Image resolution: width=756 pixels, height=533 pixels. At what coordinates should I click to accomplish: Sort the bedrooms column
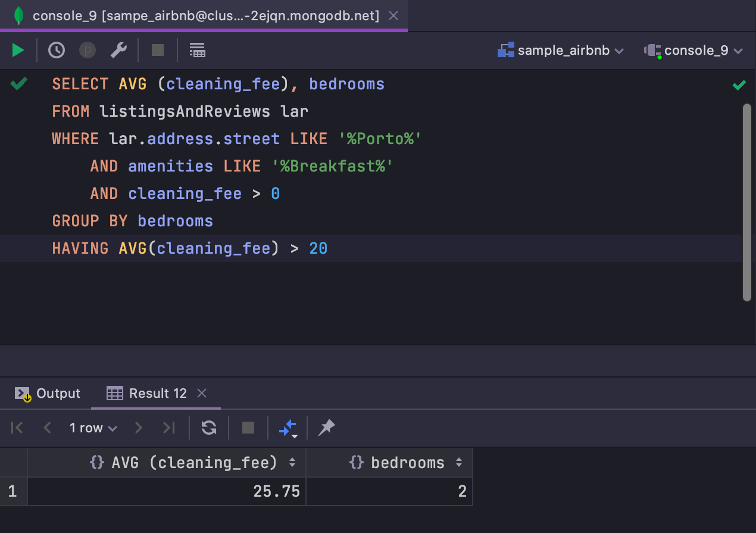[458, 462]
